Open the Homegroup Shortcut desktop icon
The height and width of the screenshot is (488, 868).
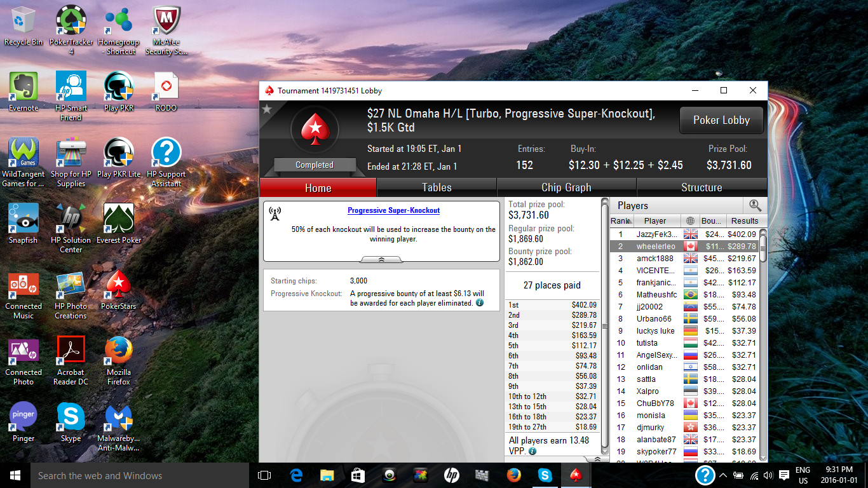tap(119, 30)
